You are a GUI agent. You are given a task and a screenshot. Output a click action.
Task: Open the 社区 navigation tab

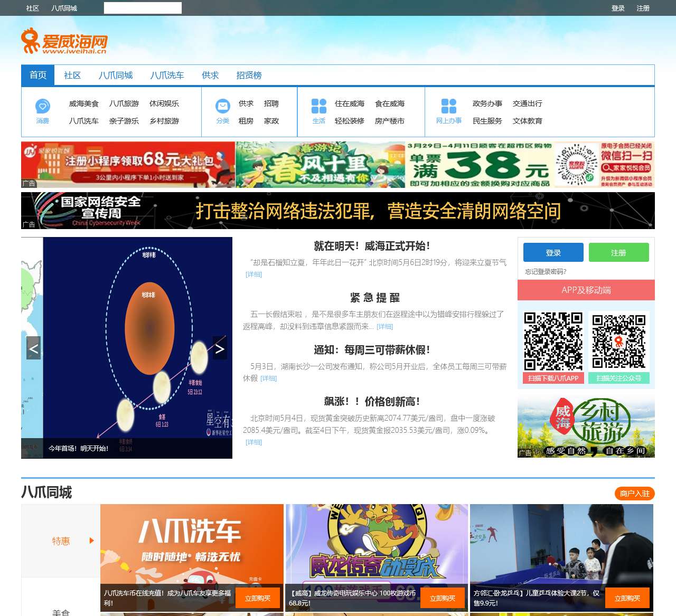coord(72,75)
